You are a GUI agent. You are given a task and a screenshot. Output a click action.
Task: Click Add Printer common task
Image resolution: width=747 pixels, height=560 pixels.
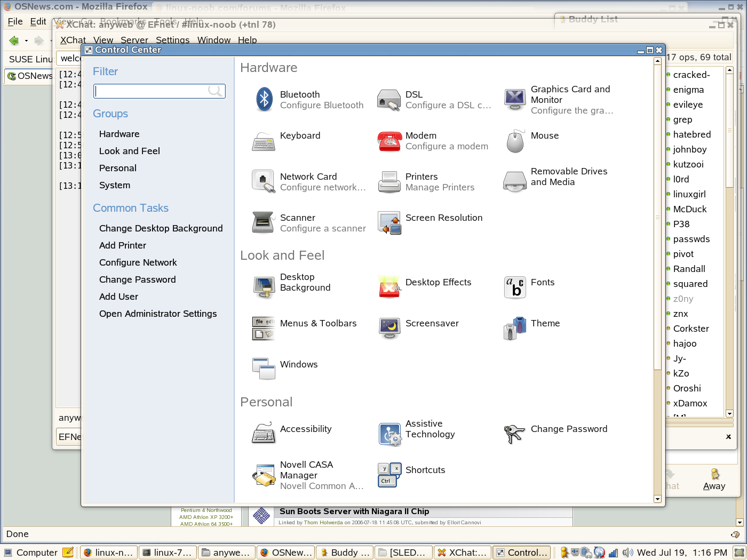122,245
